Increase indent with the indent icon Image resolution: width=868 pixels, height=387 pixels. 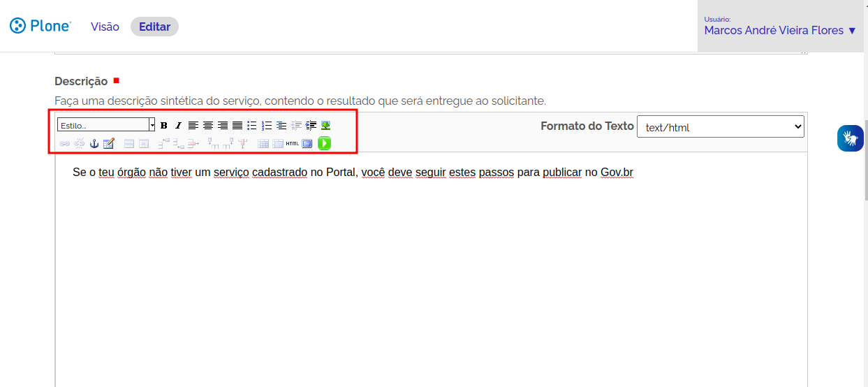click(x=311, y=126)
